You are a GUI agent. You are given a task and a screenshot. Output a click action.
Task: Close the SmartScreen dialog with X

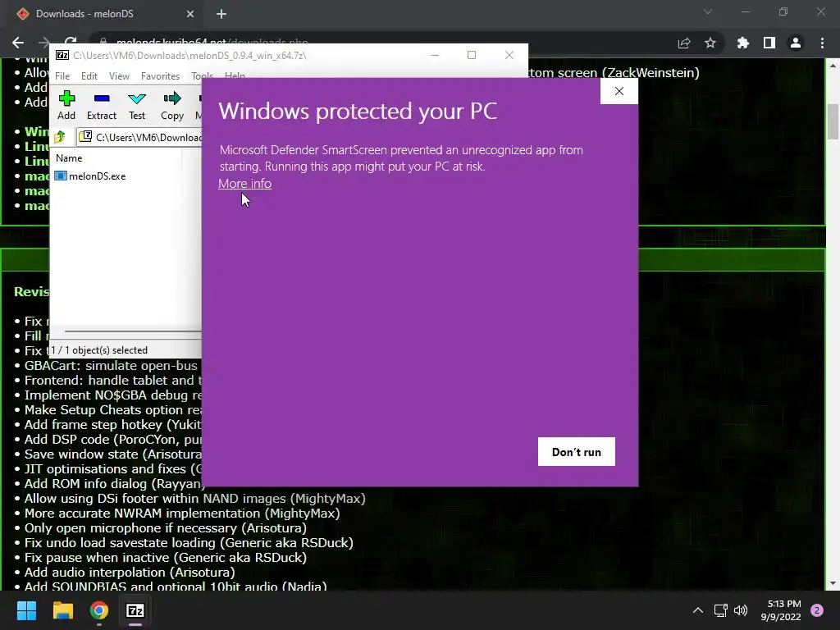click(619, 91)
